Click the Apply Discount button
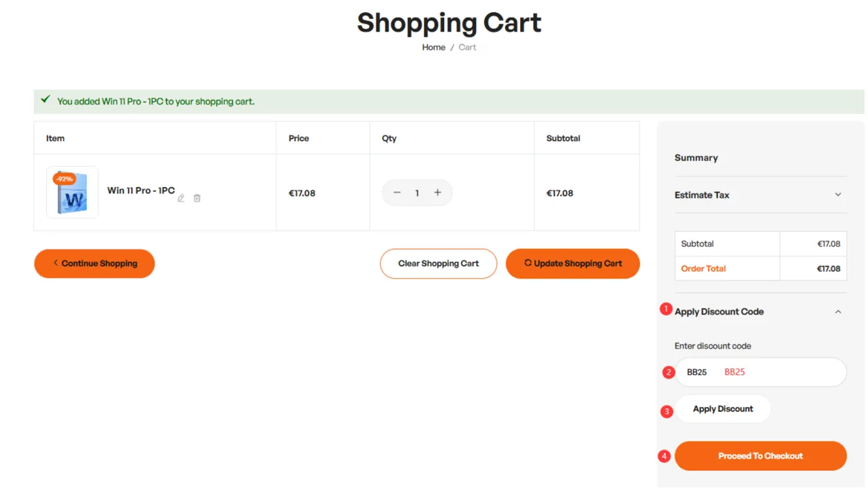The height and width of the screenshot is (493, 868). (x=723, y=409)
